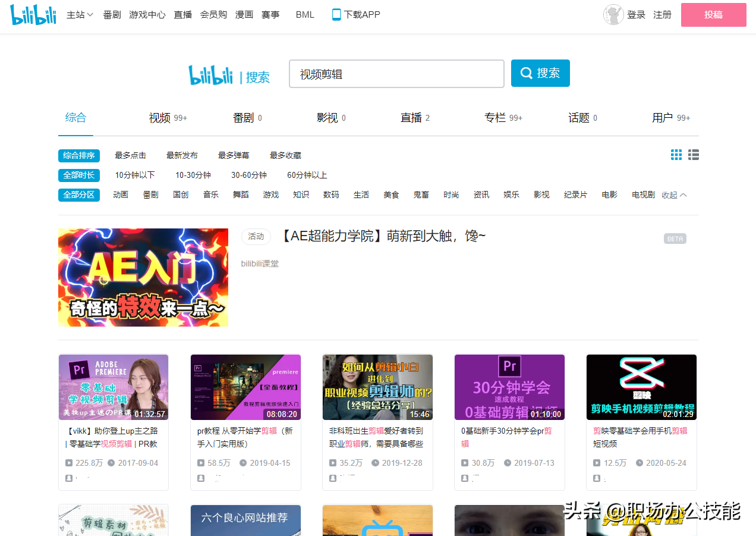Open the 01:10:00 30分钟学会 thumbnail
The height and width of the screenshot is (536, 756).
[x=509, y=387]
